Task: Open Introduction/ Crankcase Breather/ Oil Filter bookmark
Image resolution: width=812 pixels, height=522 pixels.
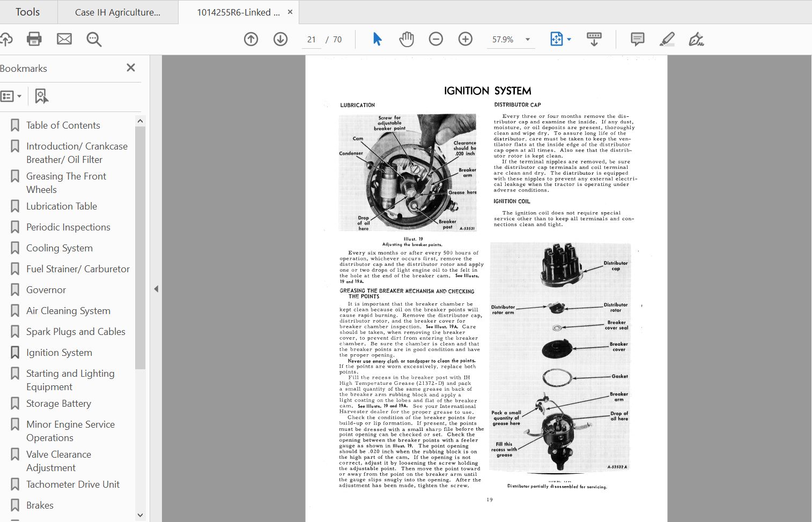Action: pos(77,153)
